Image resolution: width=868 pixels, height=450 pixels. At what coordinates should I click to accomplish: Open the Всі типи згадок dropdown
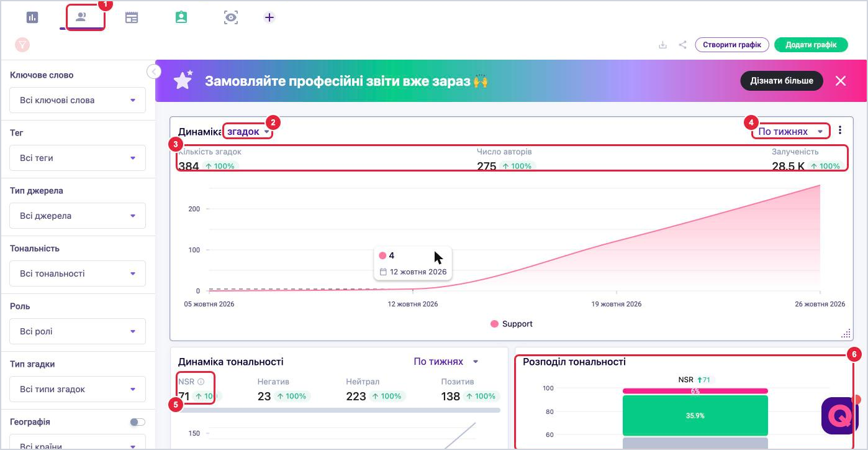click(78, 389)
